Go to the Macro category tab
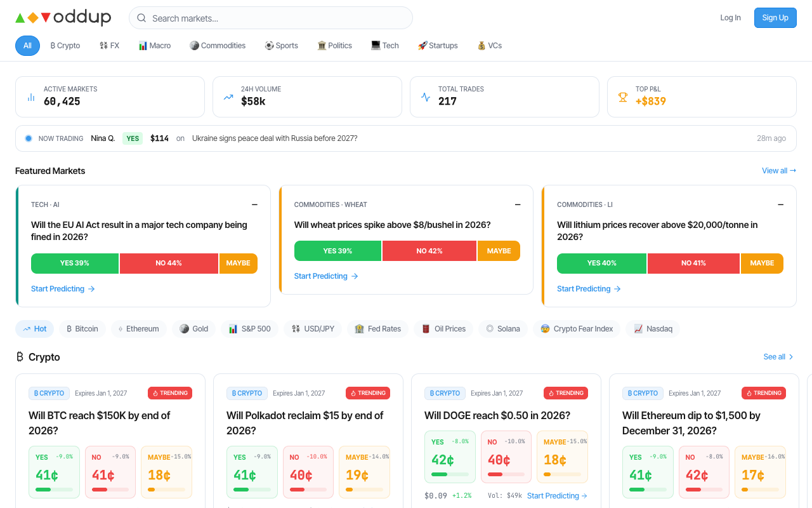Image resolution: width=812 pixels, height=508 pixels. pyautogui.click(x=155, y=46)
